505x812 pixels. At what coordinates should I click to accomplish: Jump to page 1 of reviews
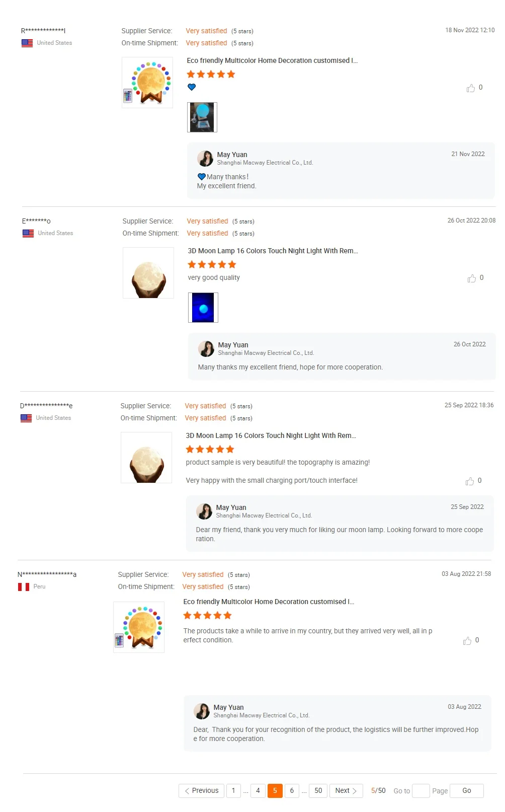tap(233, 791)
